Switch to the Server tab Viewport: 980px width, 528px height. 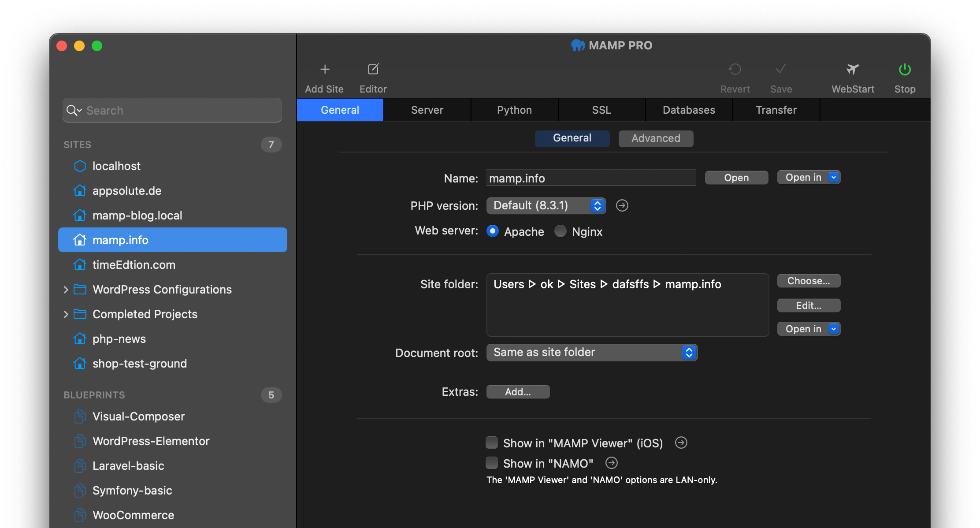[427, 110]
